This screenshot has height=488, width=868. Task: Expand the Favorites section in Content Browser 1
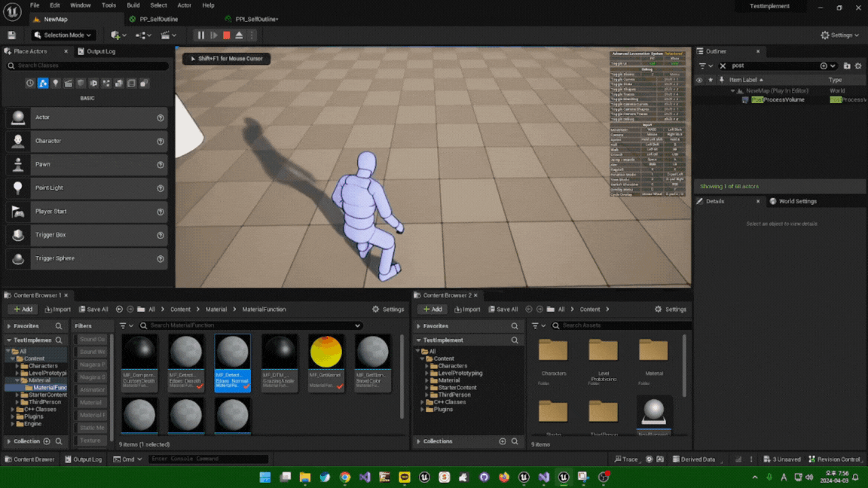point(9,326)
